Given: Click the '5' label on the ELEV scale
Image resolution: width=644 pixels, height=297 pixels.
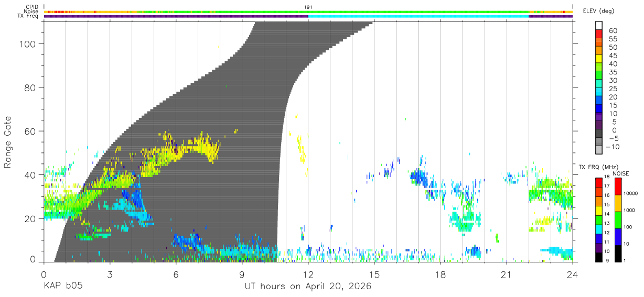Looking at the screenshot, I should pos(615,122).
